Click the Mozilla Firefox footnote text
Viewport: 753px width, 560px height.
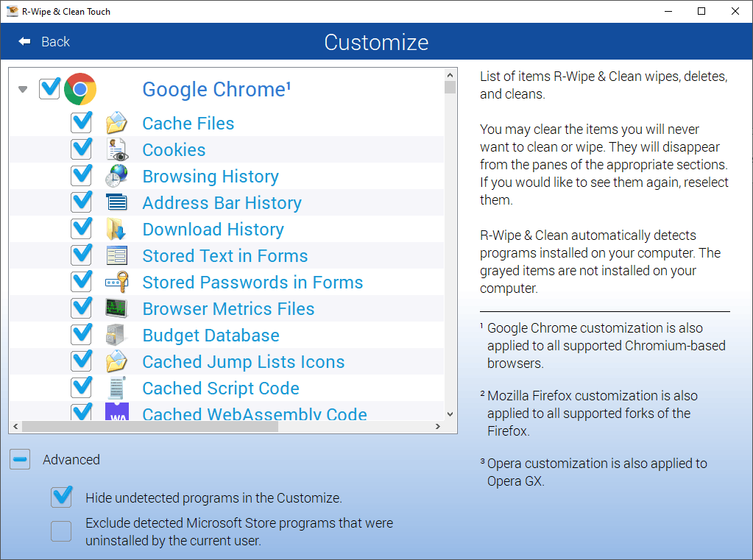pos(590,413)
